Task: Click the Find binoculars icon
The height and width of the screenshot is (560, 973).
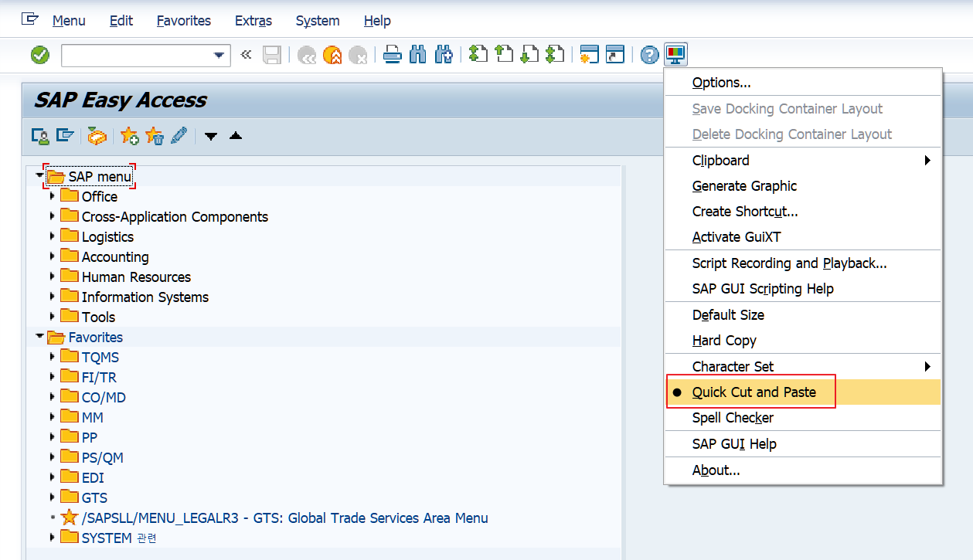Action: (x=418, y=55)
